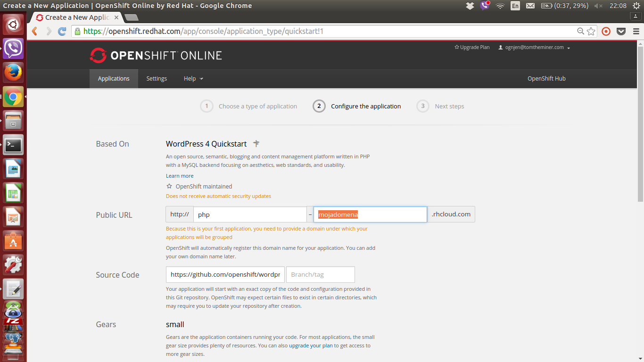Screen dimensions: 644x362
Task: Open the system power gear menu
Action: click(x=636, y=6)
